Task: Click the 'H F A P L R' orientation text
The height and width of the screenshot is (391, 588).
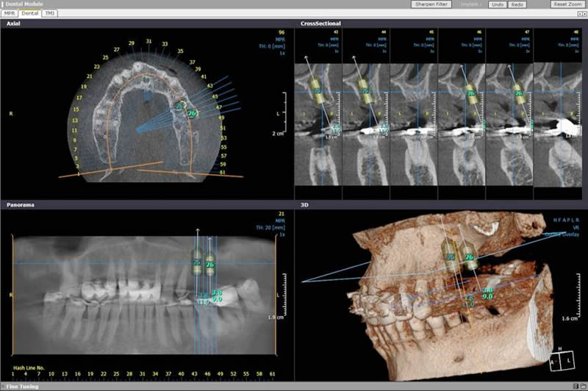Action: (566, 220)
